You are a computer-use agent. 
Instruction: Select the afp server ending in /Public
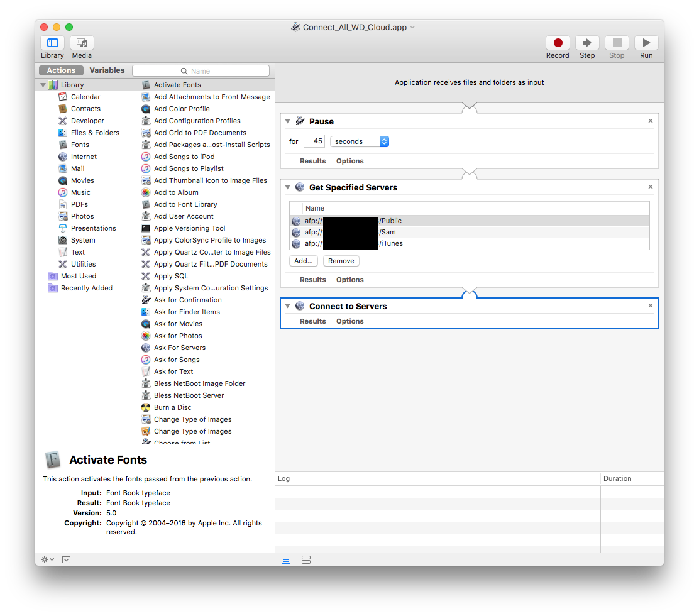tap(469, 221)
